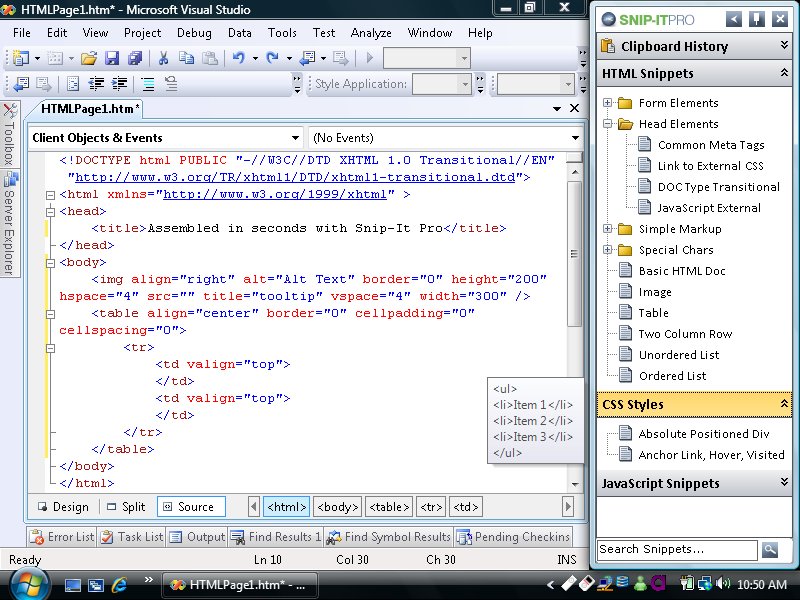Viewport: 800px width, 600px height.
Task: Click the Cut scissors icon
Action: coord(164,58)
